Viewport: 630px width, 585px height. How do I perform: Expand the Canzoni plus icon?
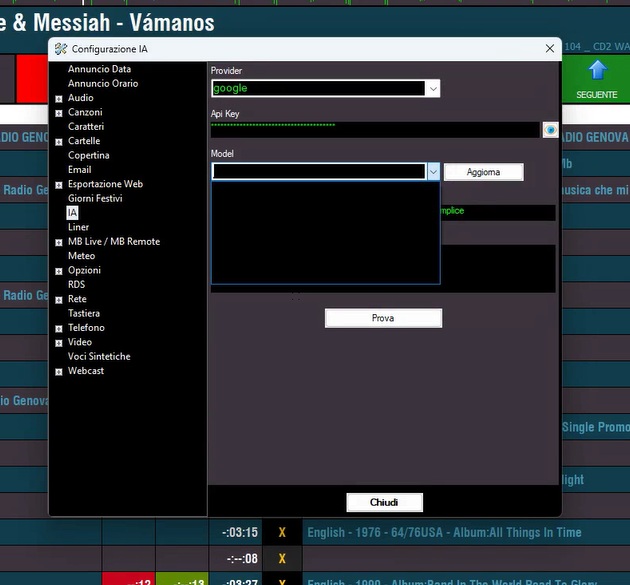(59, 113)
